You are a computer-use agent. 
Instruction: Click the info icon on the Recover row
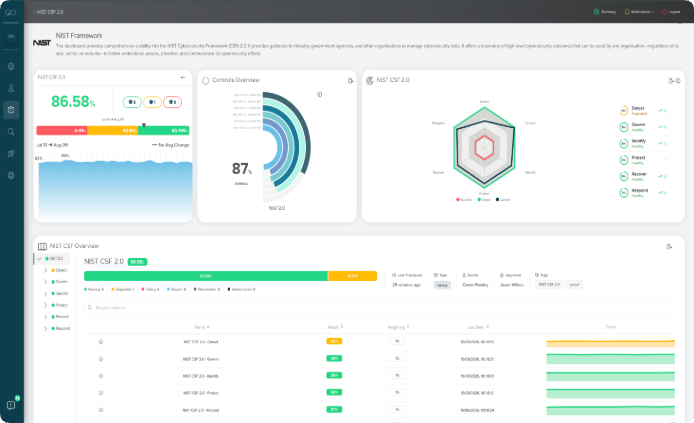pos(101,410)
